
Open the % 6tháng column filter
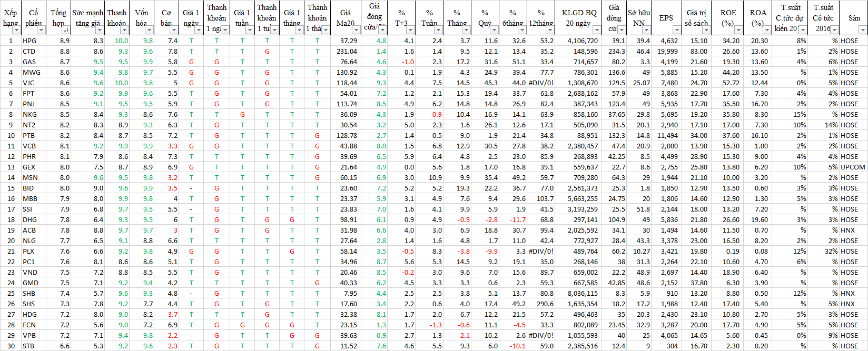tap(522, 30)
